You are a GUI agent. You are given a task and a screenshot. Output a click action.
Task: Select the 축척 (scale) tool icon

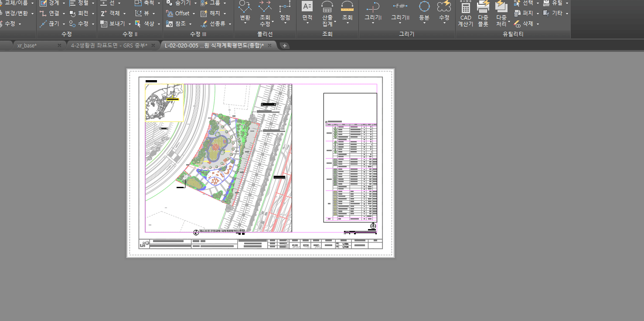point(138,3)
